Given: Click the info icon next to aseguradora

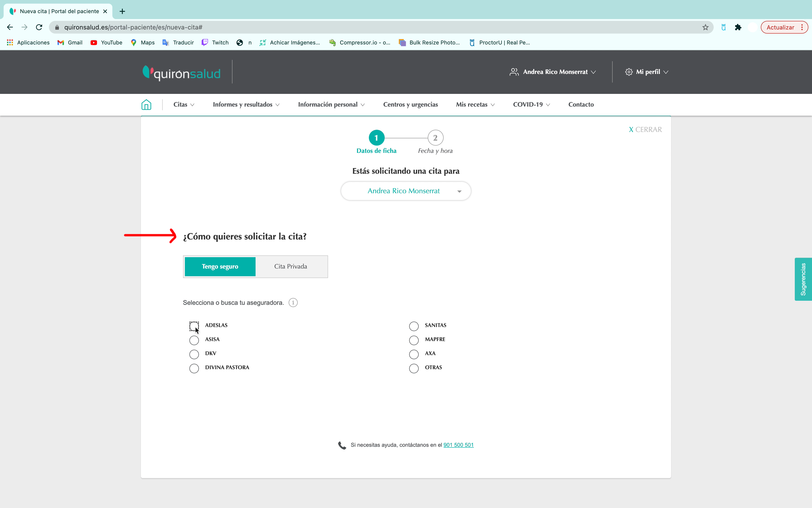Looking at the screenshot, I should (x=293, y=303).
